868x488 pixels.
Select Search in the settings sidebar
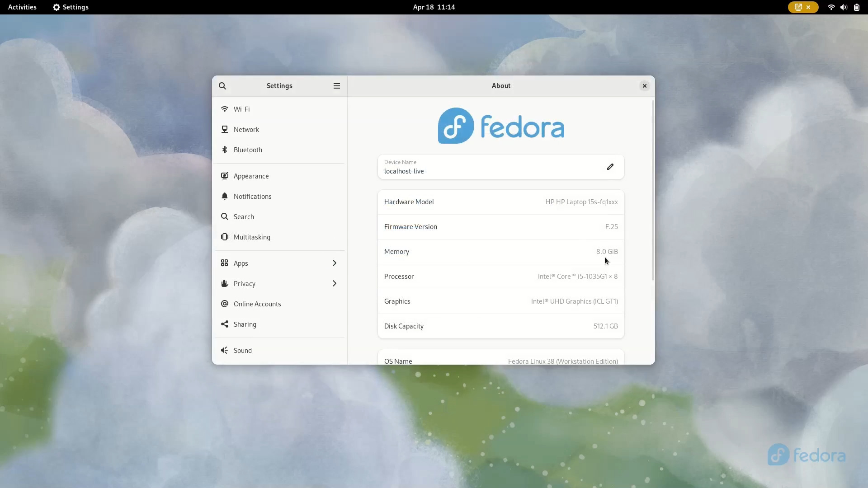[x=225, y=216]
